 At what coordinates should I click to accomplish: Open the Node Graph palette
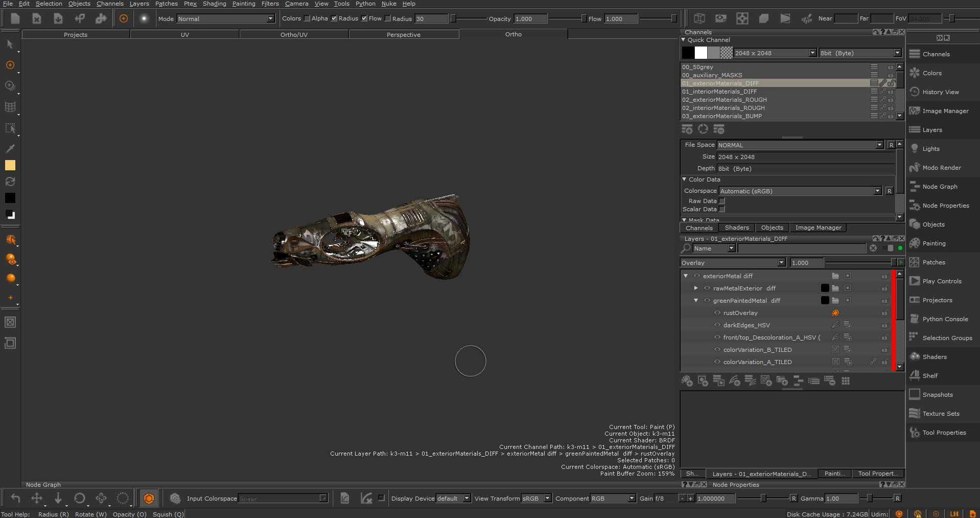[x=940, y=187]
